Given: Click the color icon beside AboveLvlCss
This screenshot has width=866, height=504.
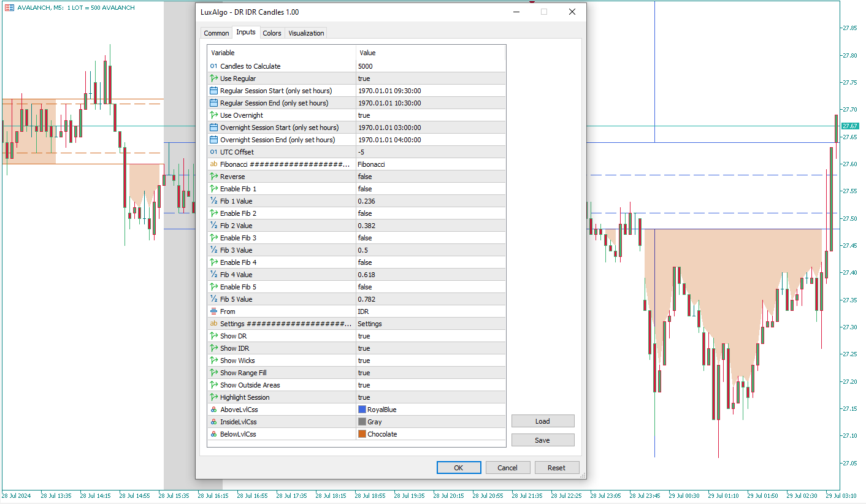Looking at the screenshot, I should (x=213, y=410).
